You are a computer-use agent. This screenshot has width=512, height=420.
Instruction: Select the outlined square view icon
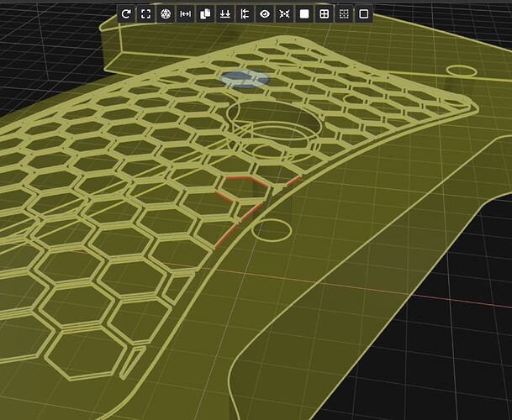(x=364, y=14)
